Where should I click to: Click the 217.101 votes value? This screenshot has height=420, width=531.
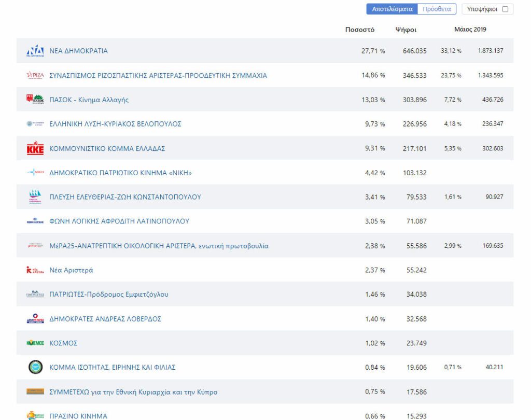pos(414,148)
